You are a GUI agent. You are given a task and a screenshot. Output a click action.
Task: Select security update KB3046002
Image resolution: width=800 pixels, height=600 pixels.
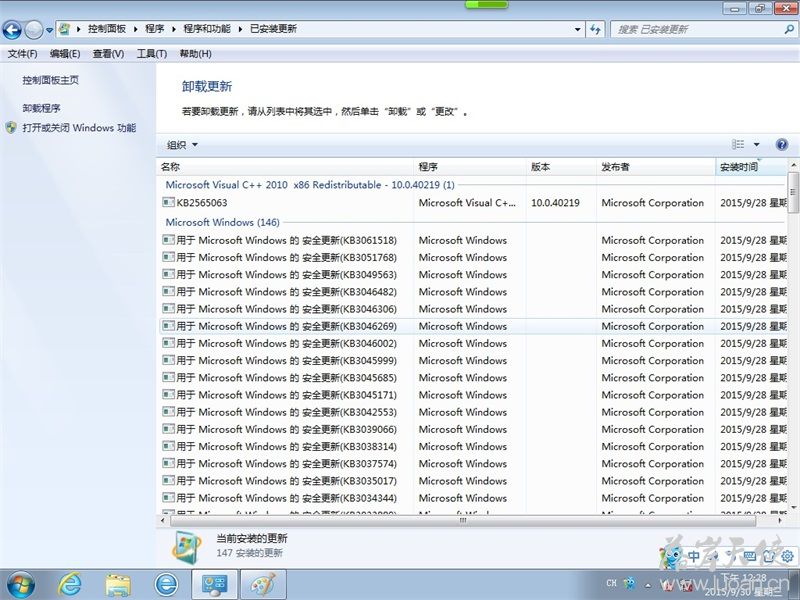coord(473,343)
